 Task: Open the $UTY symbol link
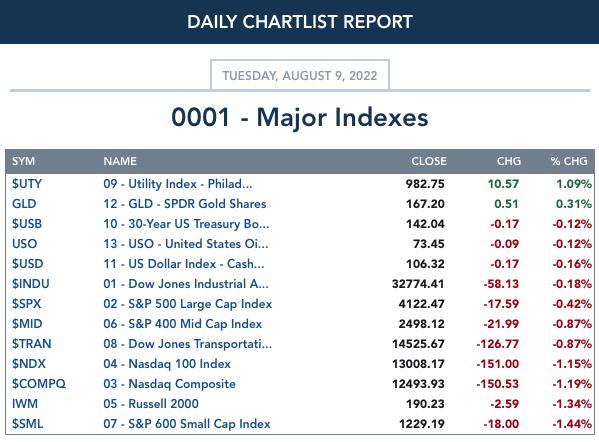click(27, 184)
